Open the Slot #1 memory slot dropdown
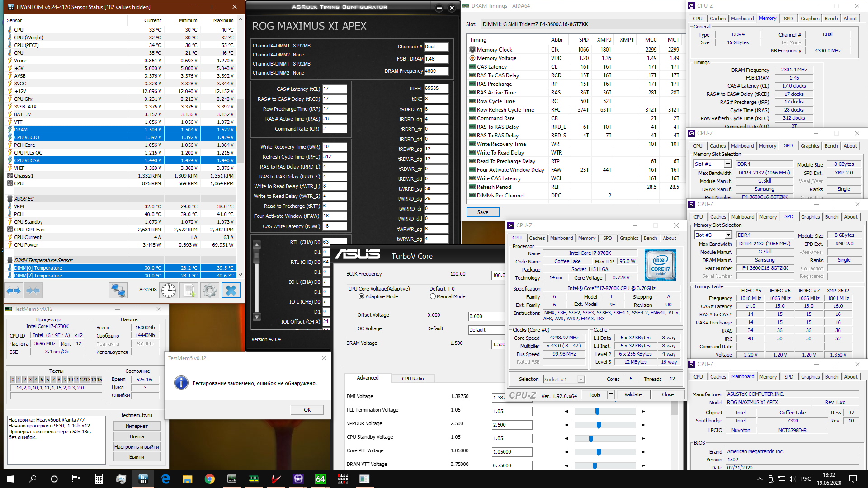 click(727, 164)
